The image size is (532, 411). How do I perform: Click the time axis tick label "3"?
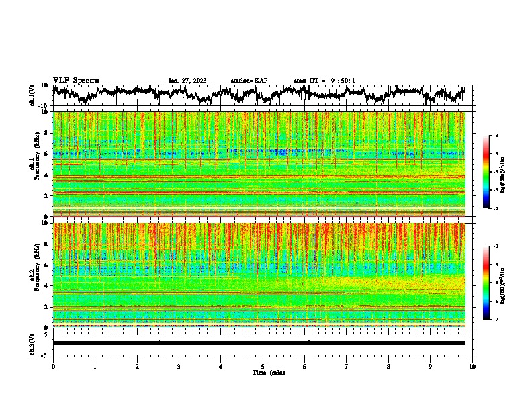pyautogui.click(x=179, y=367)
